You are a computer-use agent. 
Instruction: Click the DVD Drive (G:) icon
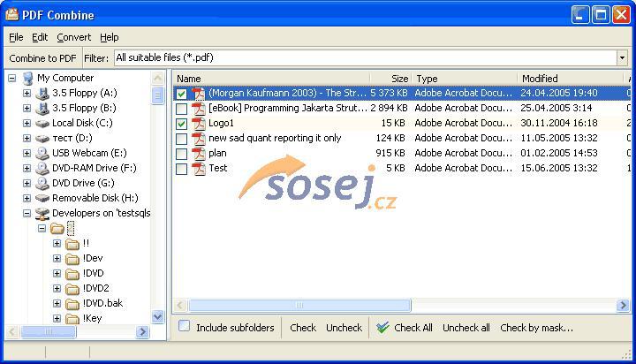tap(42, 184)
